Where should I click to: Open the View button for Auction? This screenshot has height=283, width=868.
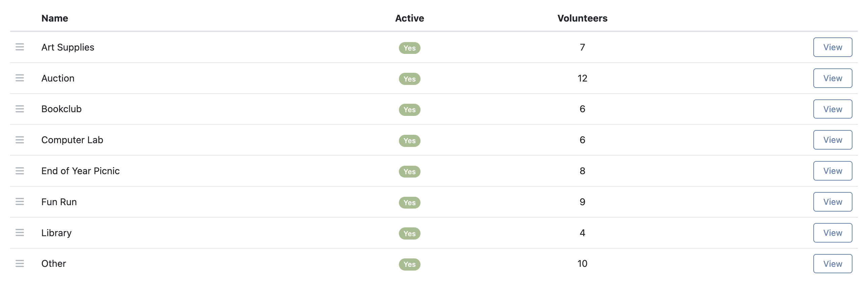click(x=833, y=78)
